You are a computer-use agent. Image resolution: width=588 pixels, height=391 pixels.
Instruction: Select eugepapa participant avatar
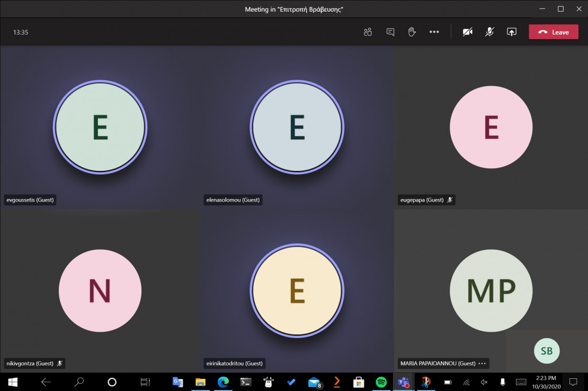[x=491, y=127]
